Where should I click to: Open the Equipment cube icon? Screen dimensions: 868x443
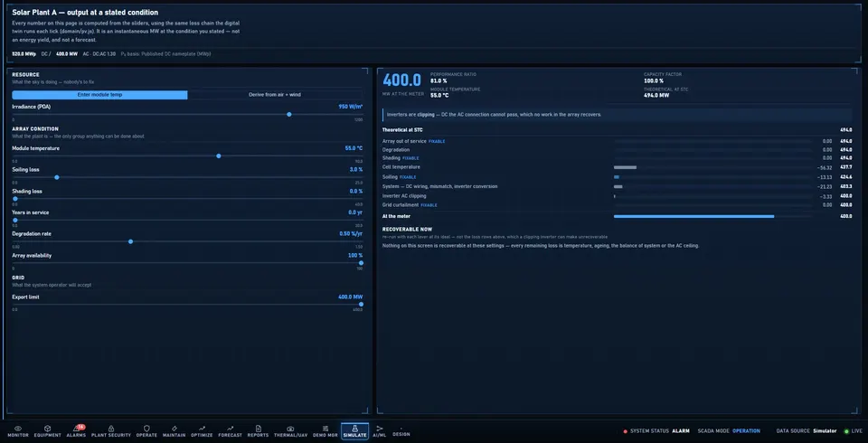pos(48,429)
